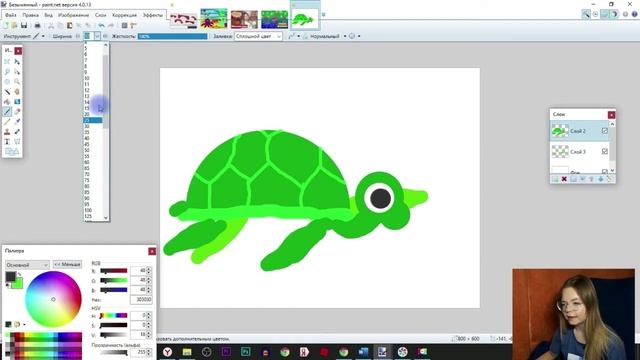Select the Pan hand tool
The height and width of the screenshot is (360, 640).
tap(17, 92)
